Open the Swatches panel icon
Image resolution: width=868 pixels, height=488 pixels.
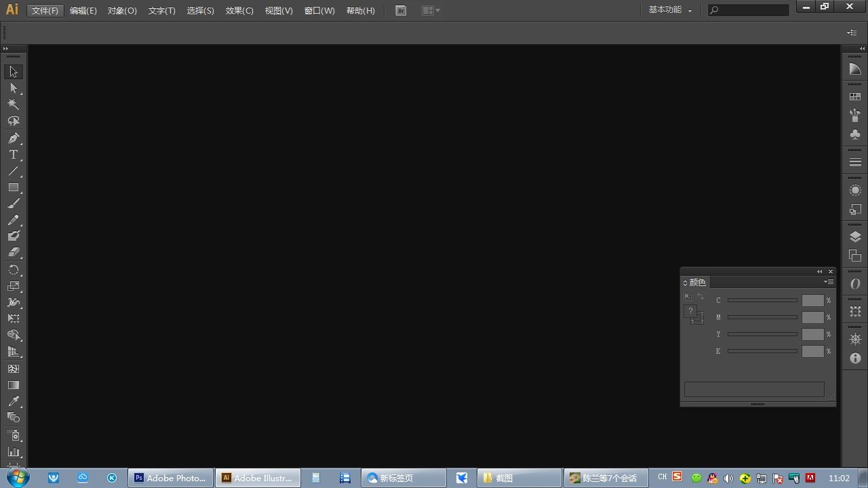pos(855,97)
